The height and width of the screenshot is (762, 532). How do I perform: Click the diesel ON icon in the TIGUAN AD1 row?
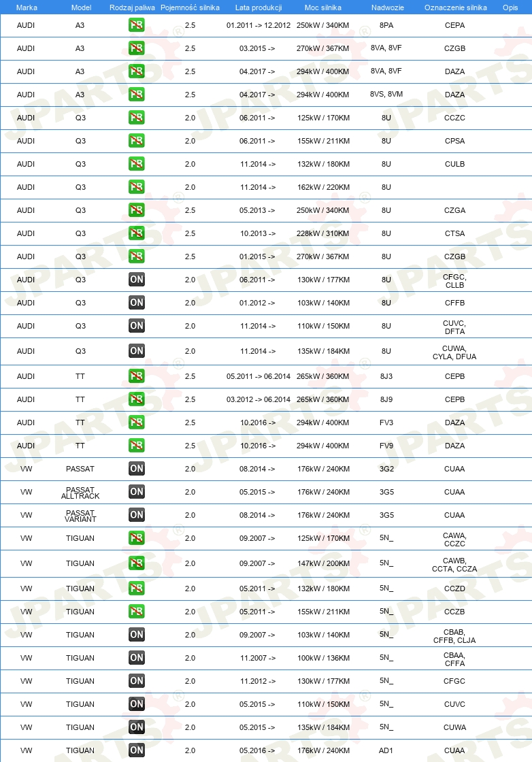137,750
